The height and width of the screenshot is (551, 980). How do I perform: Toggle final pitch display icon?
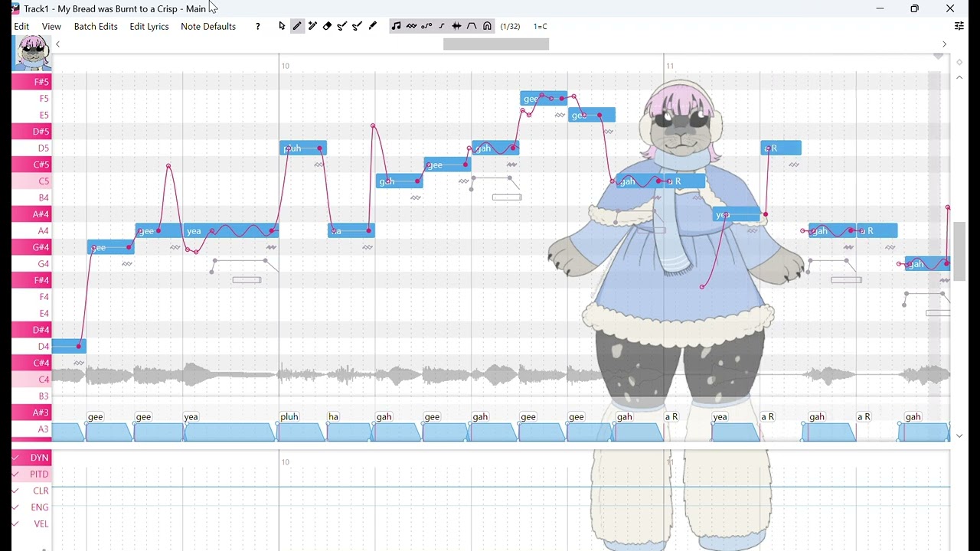point(442,27)
